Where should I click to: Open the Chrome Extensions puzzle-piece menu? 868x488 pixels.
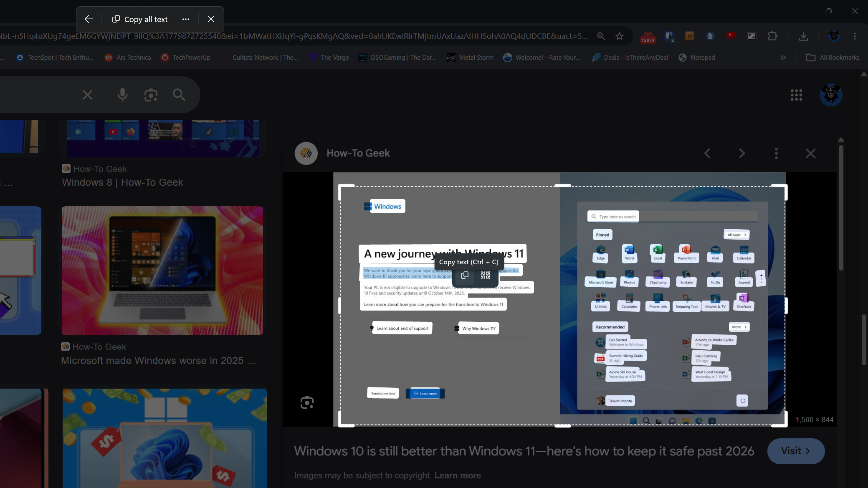click(773, 36)
